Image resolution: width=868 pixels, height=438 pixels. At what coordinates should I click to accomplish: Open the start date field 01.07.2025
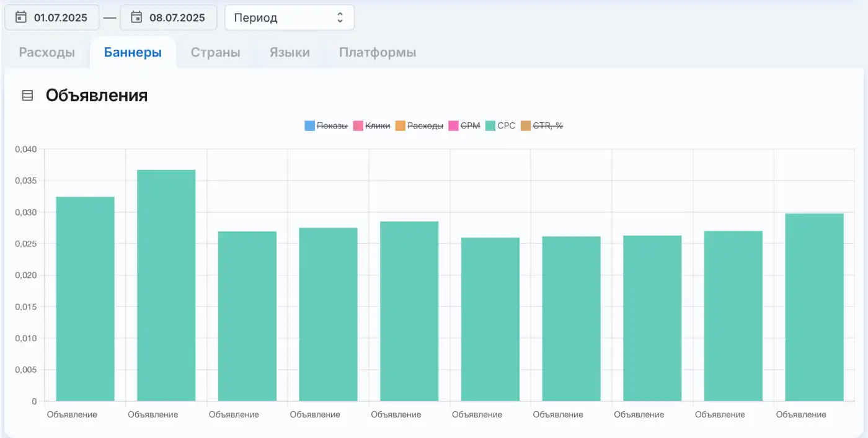pyautogui.click(x=52, y=17)
